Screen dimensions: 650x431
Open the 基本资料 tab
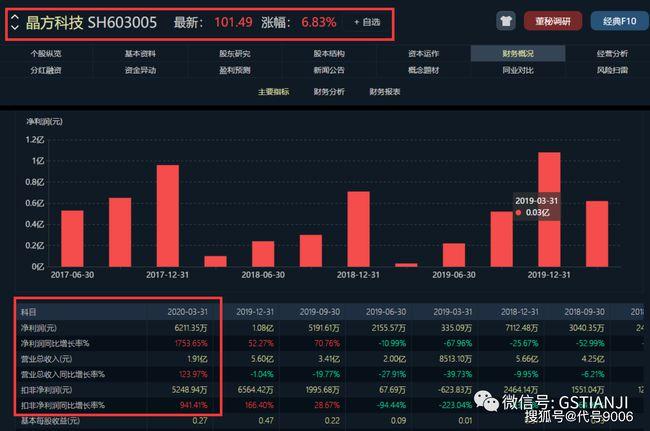click(x=140, y=53)
